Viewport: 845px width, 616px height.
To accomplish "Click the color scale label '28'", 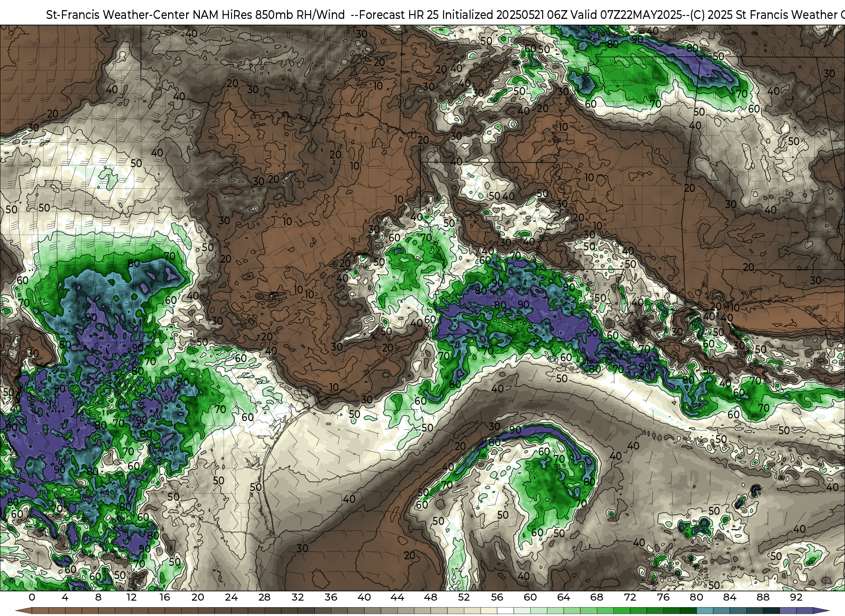I will coord(265,597).
